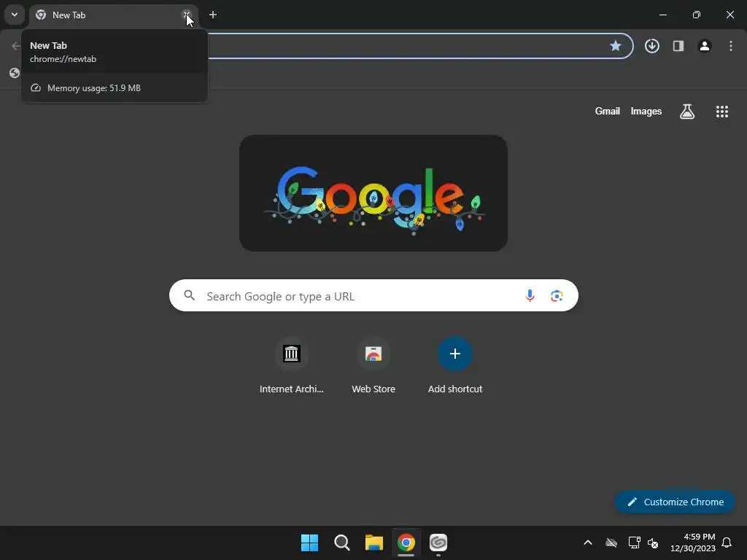Viewport: 747px width, 560px height.
Task: Open Windows taskbar search
Action: [341, 542]
